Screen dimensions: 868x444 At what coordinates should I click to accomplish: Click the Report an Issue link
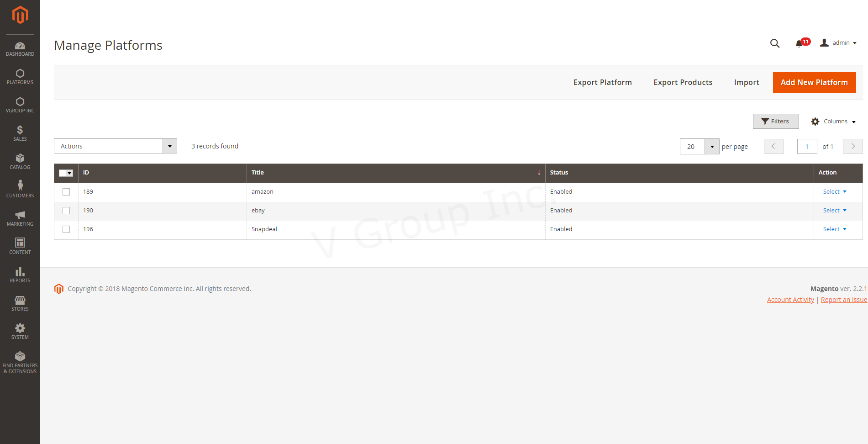pyautogui.click(x=843, y=300)
